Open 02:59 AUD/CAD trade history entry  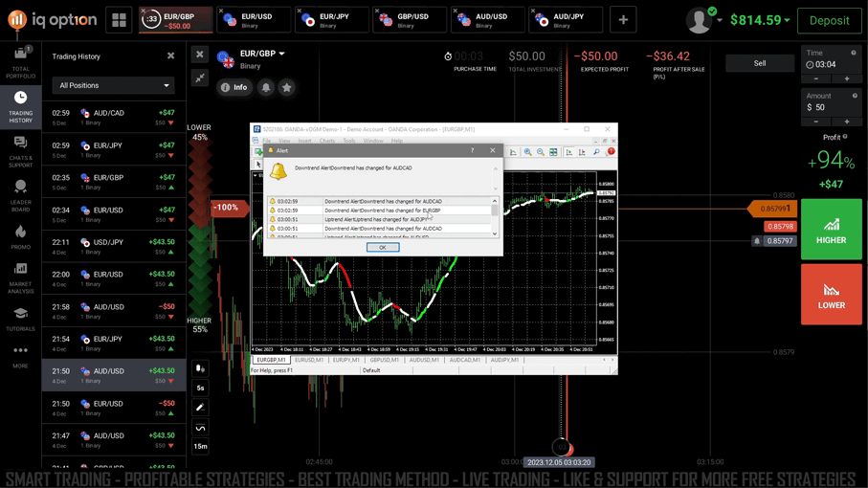(114, 117)
